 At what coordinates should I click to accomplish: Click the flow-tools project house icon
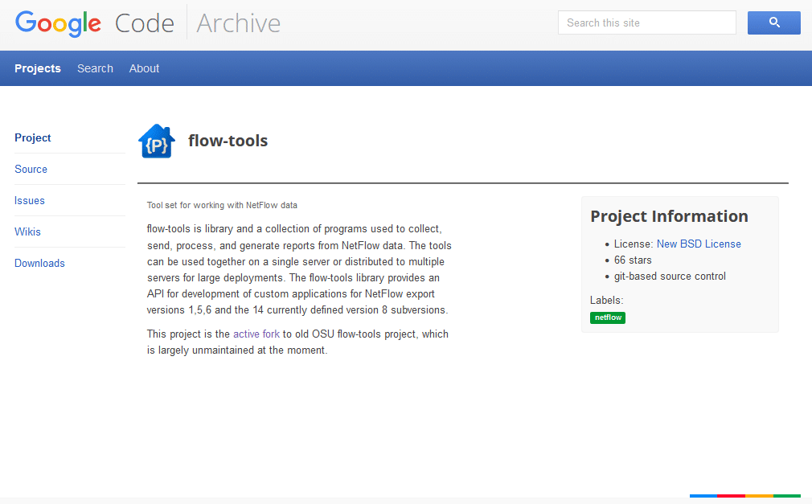click(x=157, y=141)
